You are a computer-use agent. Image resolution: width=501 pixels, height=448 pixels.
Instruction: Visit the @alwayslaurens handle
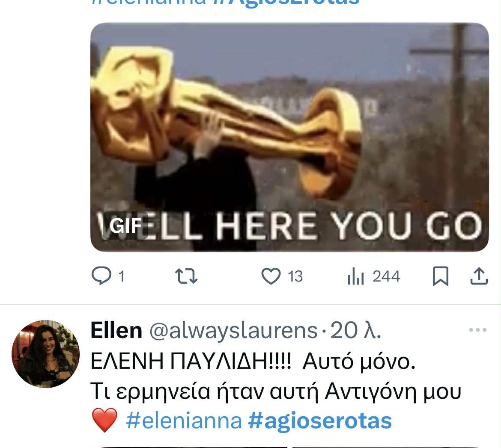coord(233,330)
